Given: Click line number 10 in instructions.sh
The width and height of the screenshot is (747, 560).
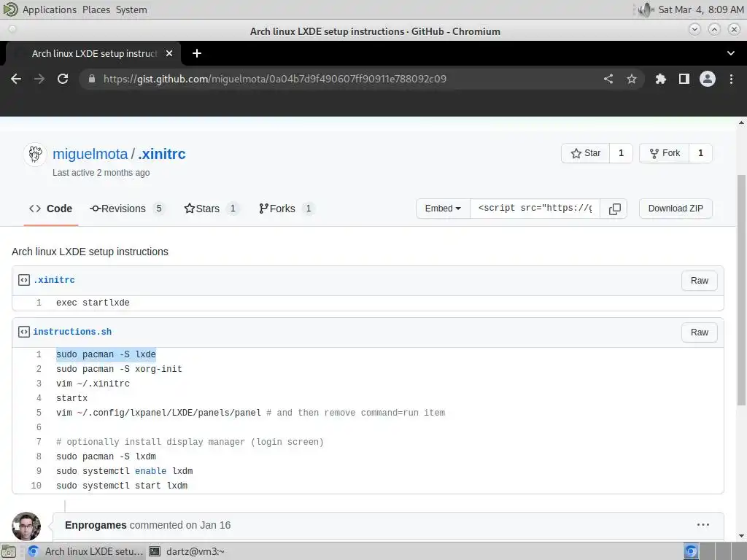Looking at the screenshot, I should coord(36,486).
